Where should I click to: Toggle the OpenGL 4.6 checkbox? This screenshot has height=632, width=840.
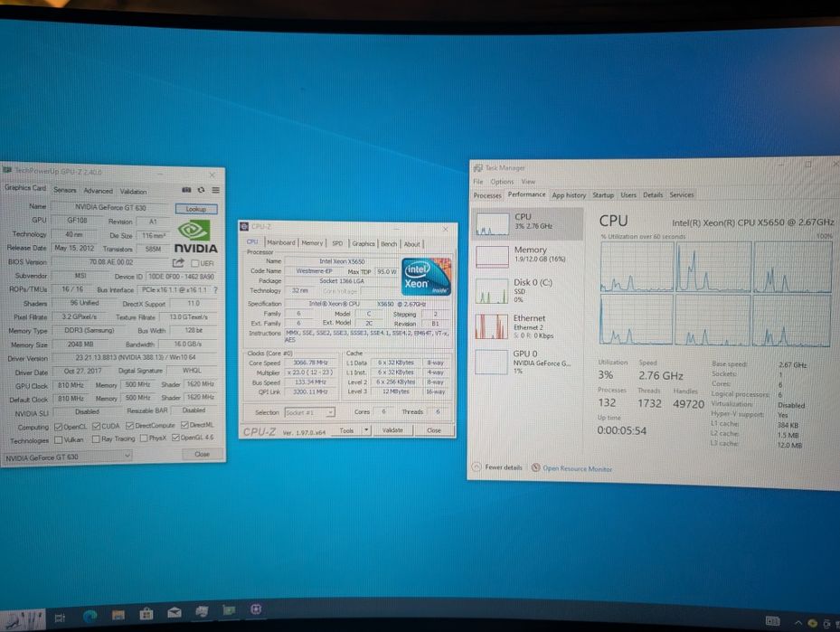coord(175,438)
